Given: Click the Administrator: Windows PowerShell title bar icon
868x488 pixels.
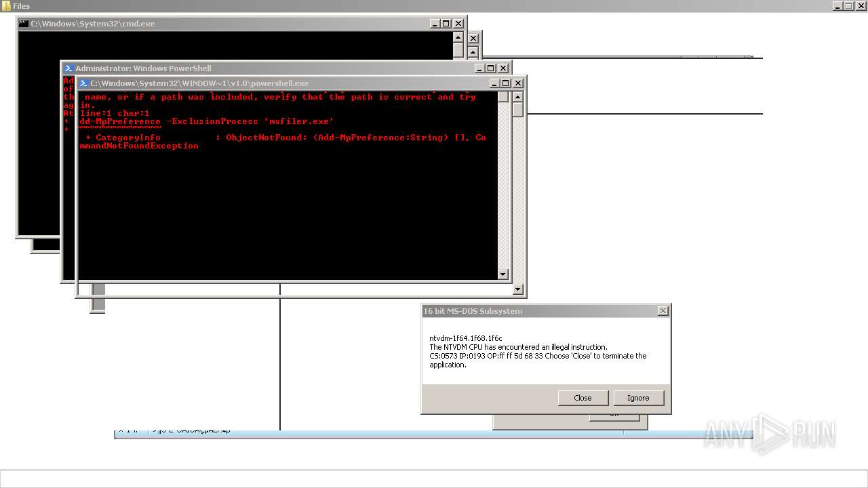Looking at the screenshot, I should [x=68, y=68].
